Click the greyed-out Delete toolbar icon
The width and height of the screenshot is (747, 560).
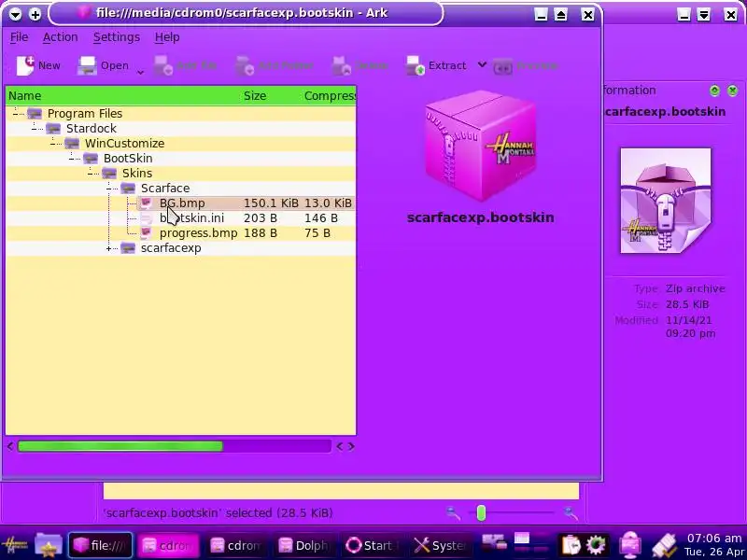tap(342, 65)
